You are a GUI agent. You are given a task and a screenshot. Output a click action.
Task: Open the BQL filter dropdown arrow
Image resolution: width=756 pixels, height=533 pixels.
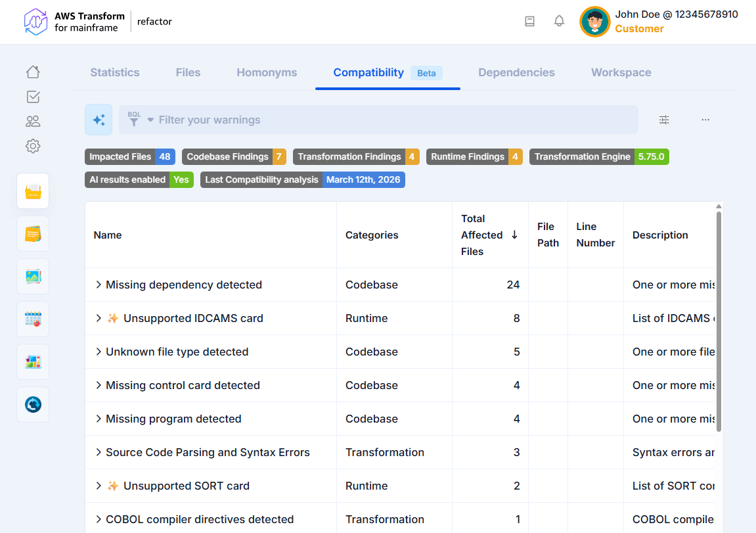(150, 120)
